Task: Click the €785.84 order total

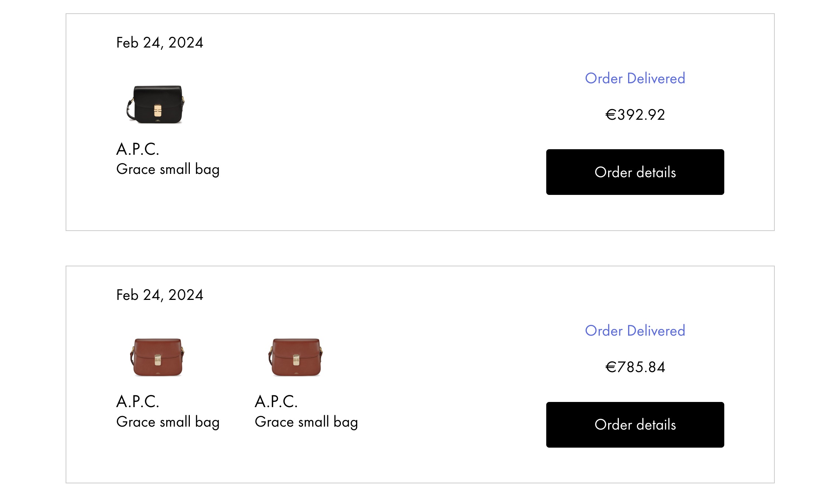Action: (x=635, y=367)
